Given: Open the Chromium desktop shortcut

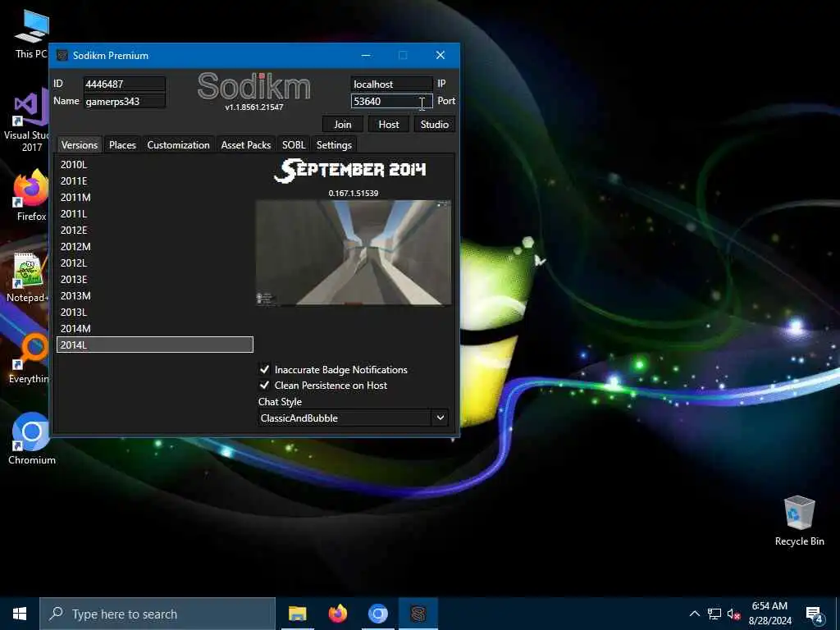Looking at the screenshot, I should tap(31, 440).
